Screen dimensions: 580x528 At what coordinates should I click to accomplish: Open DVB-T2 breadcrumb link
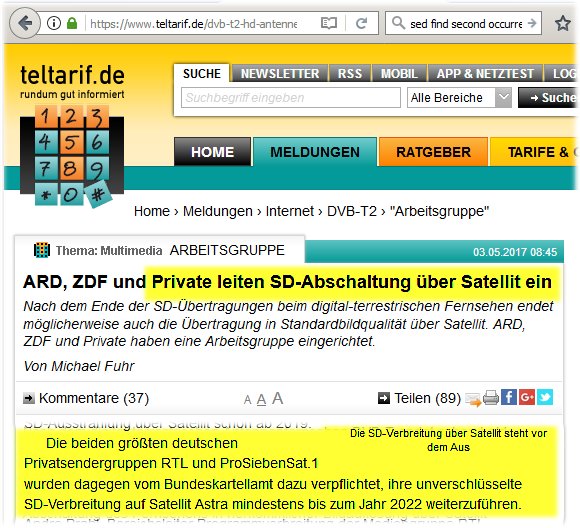tap(351, 211)
